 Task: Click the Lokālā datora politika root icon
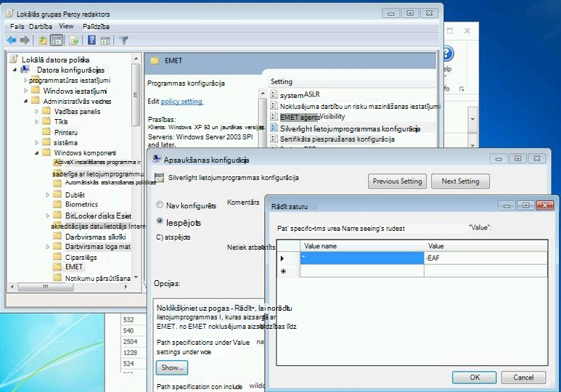(14, 59)
